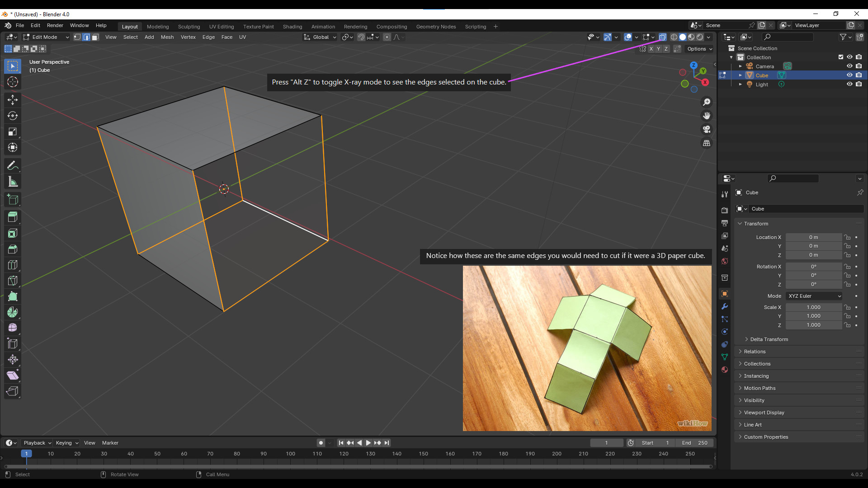Image resolution: width=868 pixels, height=488 pixels.
Task: Open the File menu
Action: point(20,25)
